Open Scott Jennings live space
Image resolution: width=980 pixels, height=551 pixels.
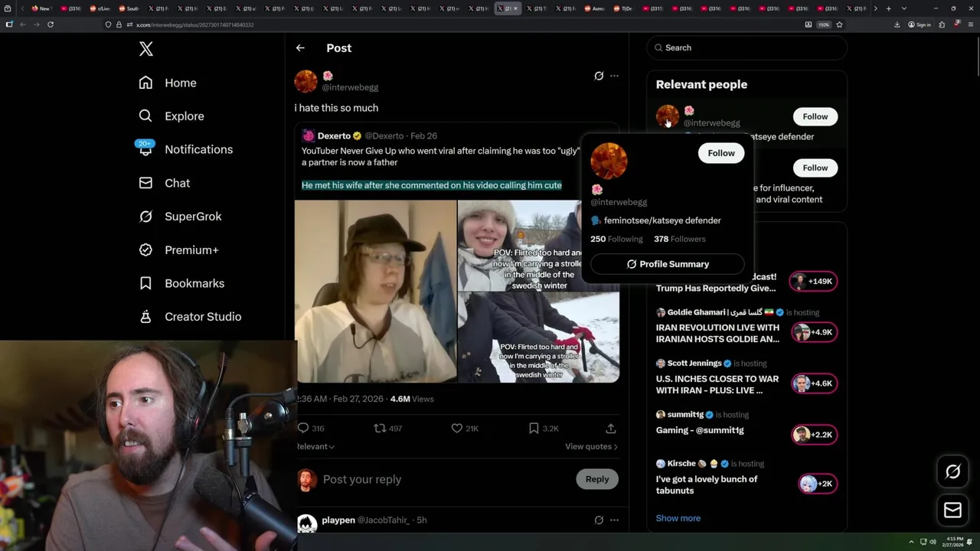pos(717,384)
